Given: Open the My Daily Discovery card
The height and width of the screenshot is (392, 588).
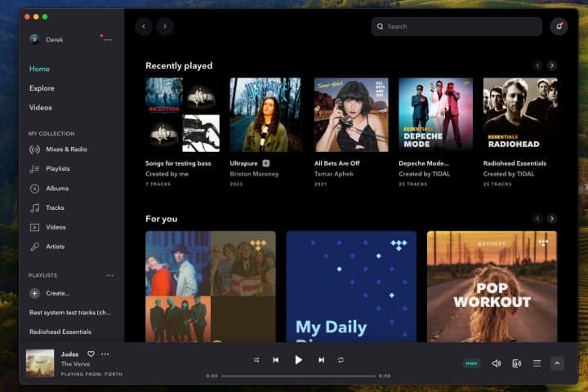Looking at the screenshot, I should [x=351, y=287].
